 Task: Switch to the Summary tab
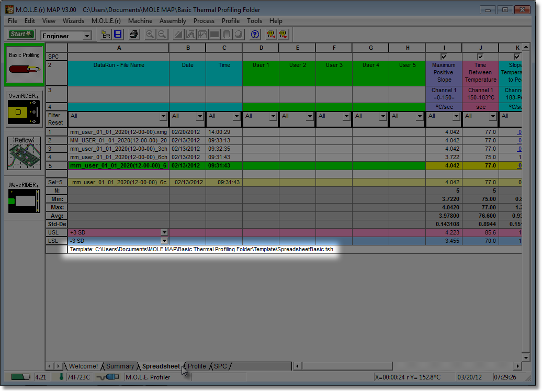click(x=120, y=366)
